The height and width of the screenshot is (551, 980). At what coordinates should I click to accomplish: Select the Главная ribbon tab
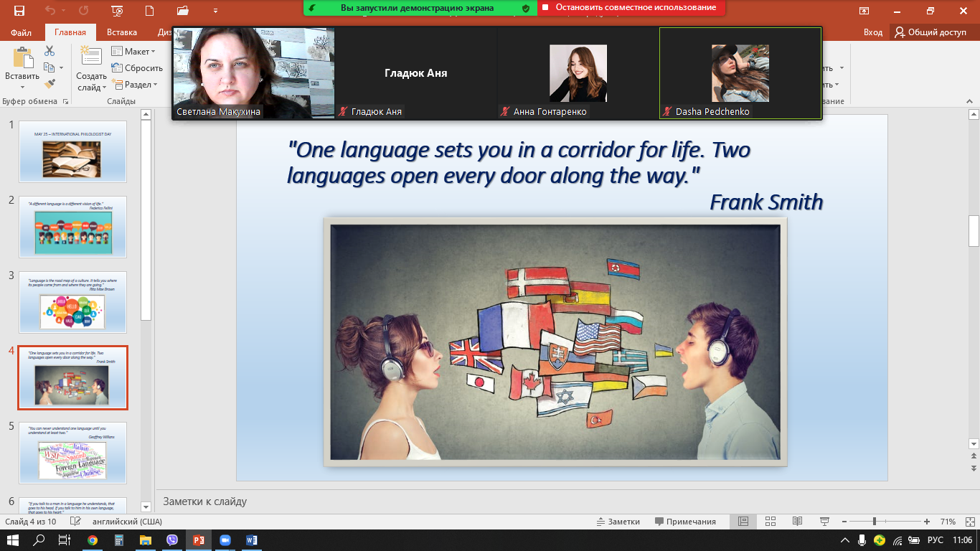(x=70, y=32)
